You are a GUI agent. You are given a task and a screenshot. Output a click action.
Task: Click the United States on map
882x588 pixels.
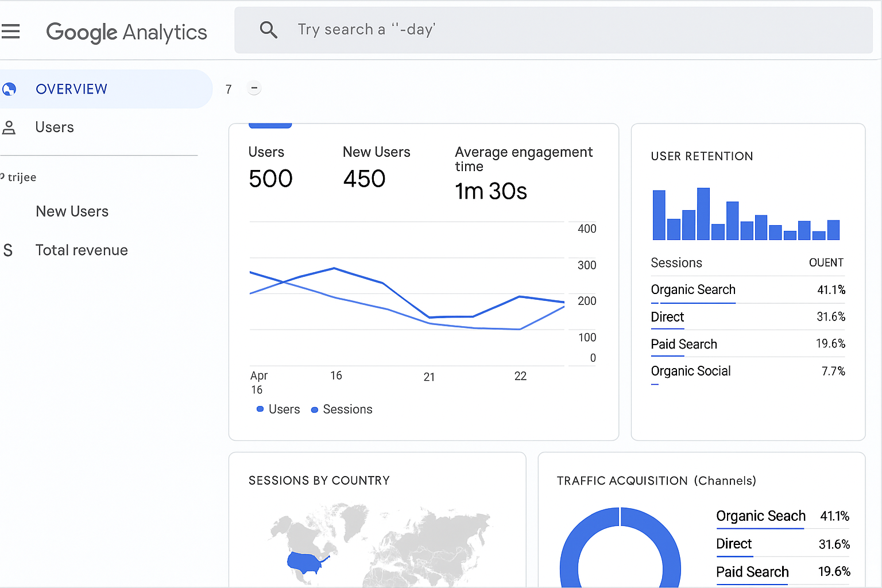304,562
